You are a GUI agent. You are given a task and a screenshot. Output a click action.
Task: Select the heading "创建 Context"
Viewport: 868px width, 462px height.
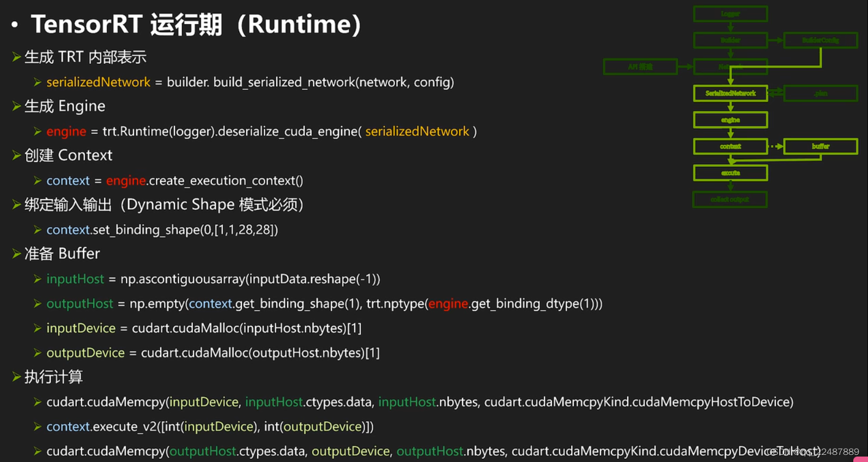pyautogui.click(x=68, y=155)
